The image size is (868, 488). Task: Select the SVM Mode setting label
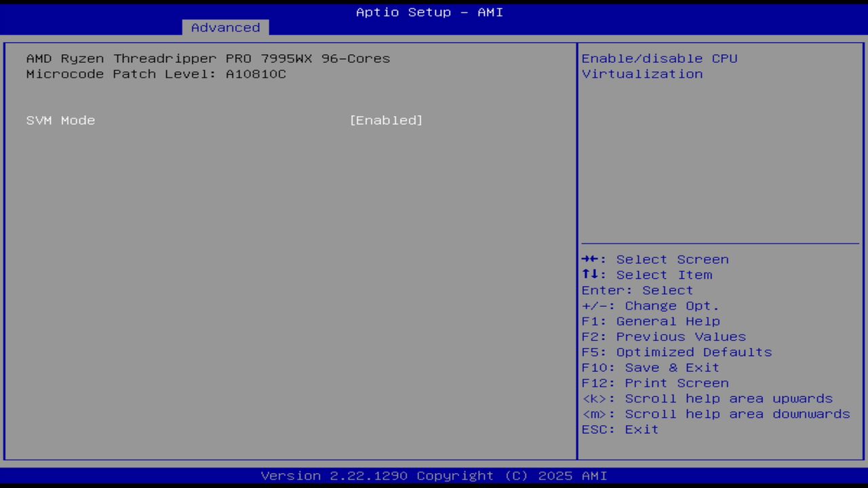point(61,121)
